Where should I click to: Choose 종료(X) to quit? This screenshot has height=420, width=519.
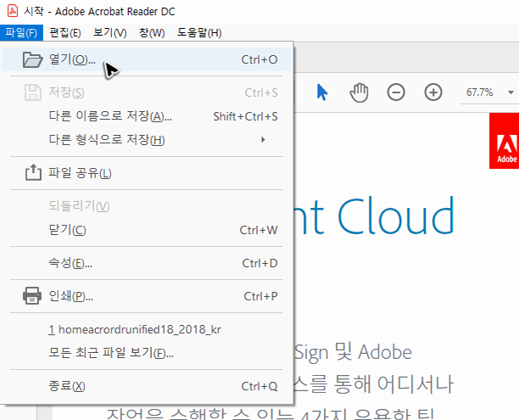click(x=147, y=386)
